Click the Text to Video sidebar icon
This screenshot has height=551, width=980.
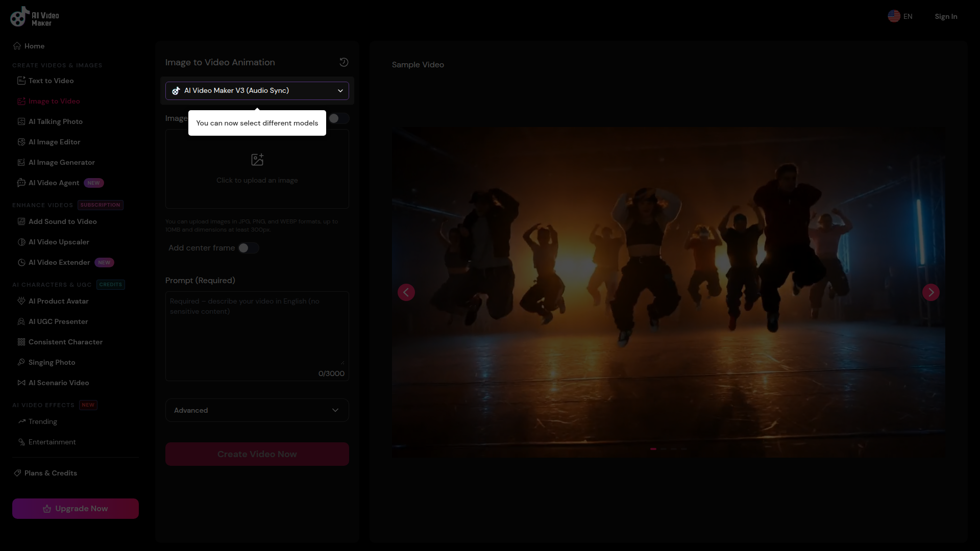21,81
